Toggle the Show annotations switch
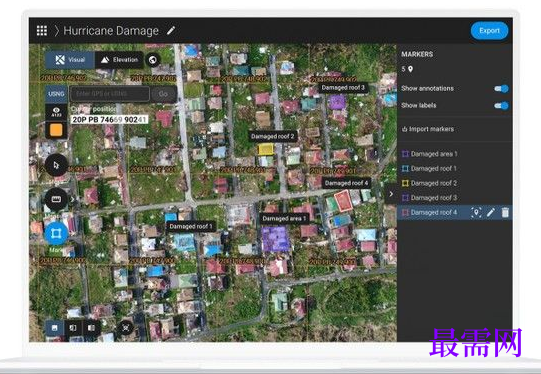The height and width of the screenshot is (374, 541). (x=501, y=89)
